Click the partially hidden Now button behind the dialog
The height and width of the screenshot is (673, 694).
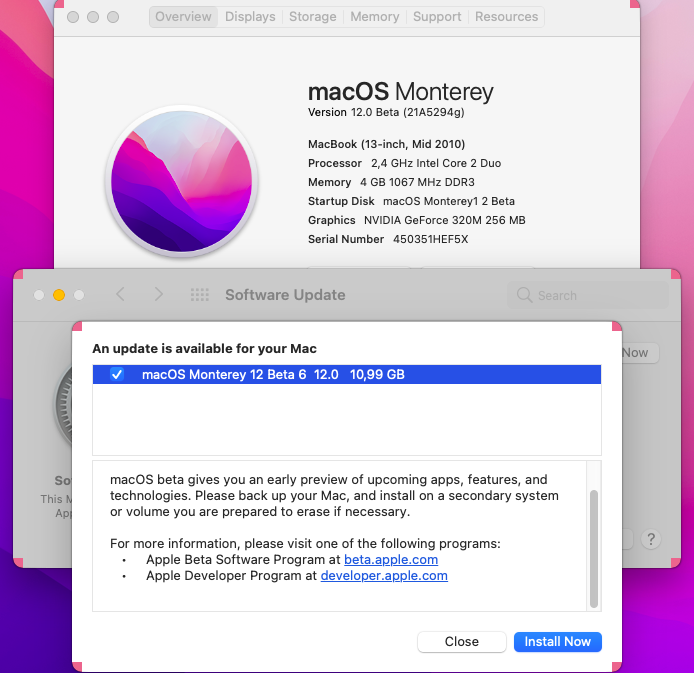(640, 353)
